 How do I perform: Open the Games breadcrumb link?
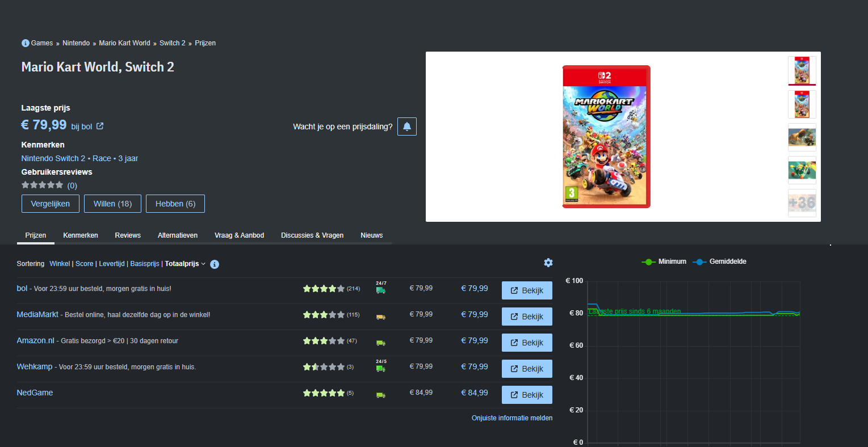point(42,43)
